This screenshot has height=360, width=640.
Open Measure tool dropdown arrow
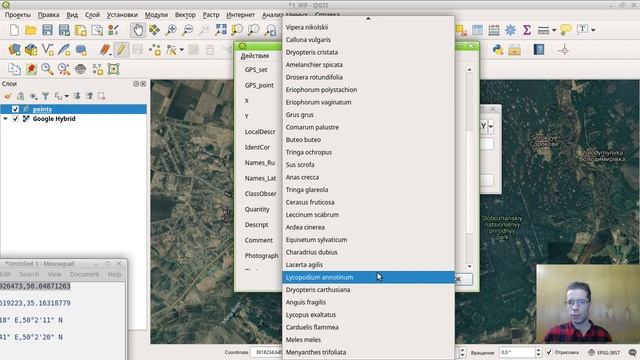pyautogui.click(x=554, y=30)
